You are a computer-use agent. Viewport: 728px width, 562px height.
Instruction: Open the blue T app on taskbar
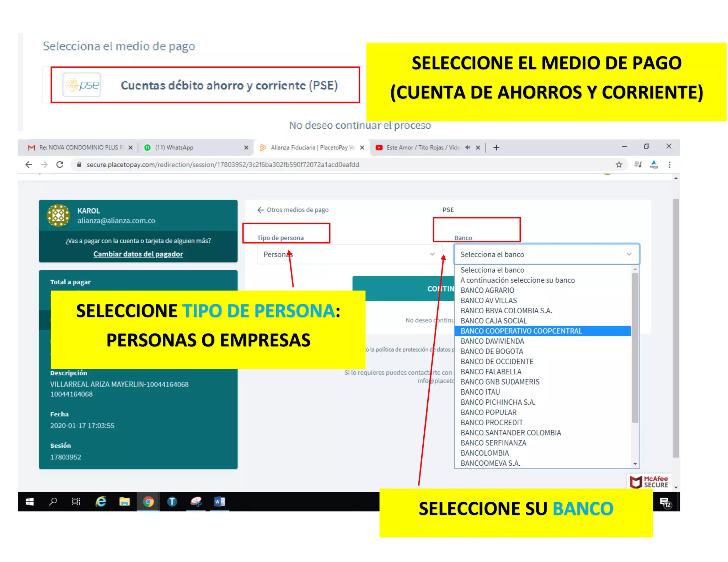[172, 501]
